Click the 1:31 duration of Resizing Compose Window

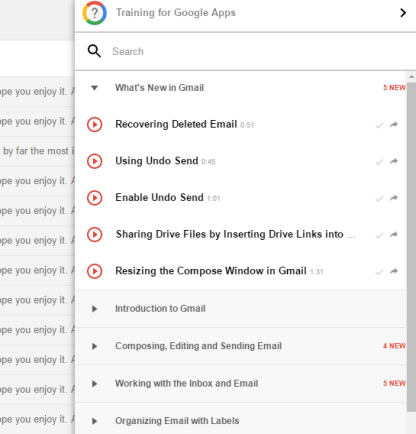coord(317,272)
